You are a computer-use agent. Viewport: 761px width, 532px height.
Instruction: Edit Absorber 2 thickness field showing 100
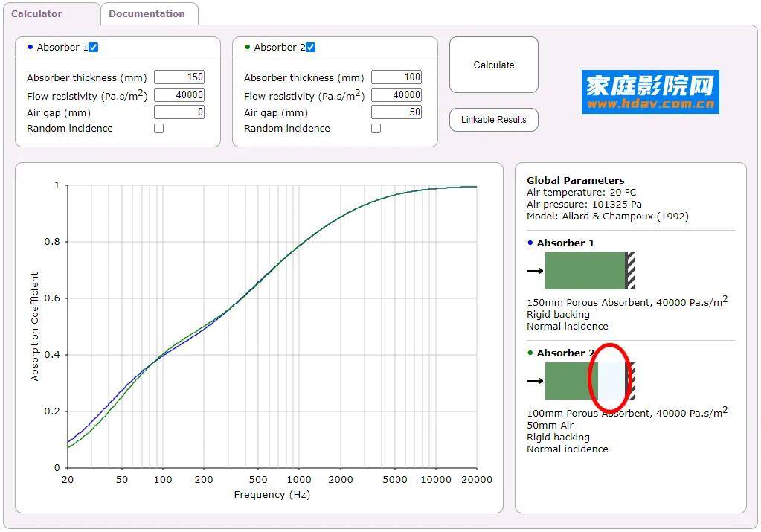pos(396,77)
